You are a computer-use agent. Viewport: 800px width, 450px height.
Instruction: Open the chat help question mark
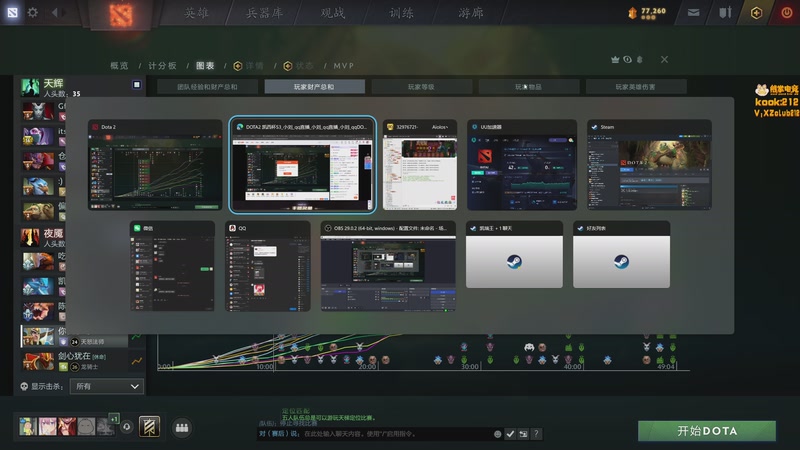pyautogui.click(x=536, y=434)
